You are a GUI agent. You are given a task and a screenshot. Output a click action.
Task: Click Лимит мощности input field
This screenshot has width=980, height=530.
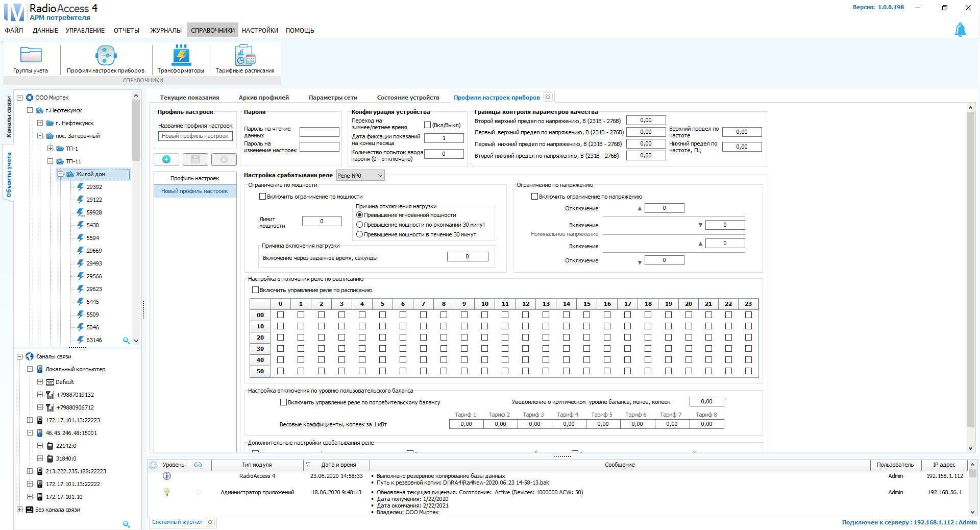tap(322, 222)
